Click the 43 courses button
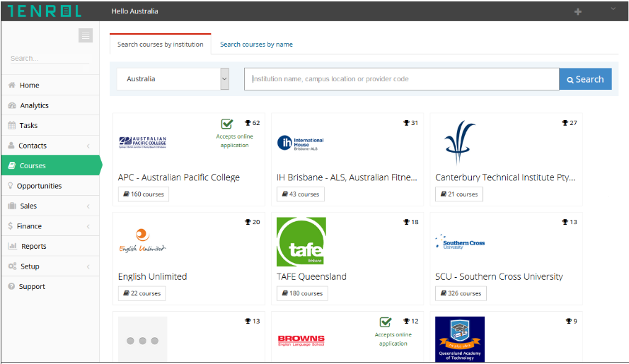Viewport: 629px width, 364px height. pyautogui.click(x=301, y=194)
